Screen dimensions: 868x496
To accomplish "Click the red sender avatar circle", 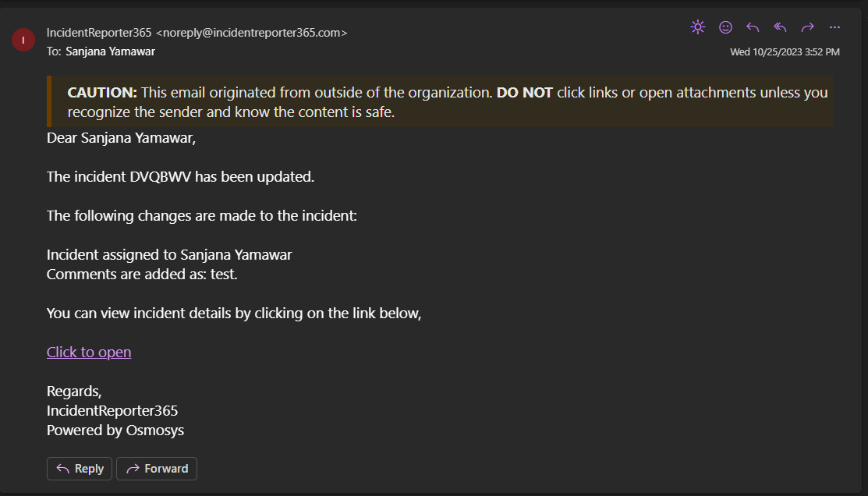I will [x=23, y=39].
